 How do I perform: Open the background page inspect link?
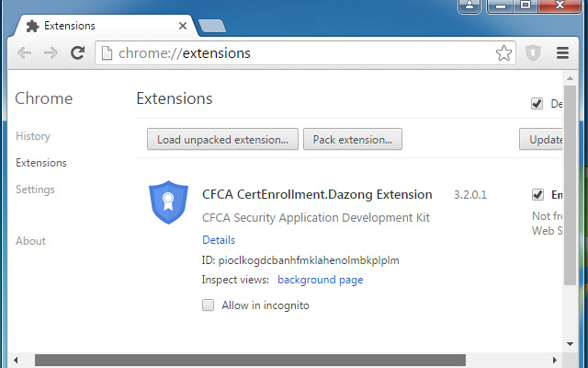pyautogui.click(x=321, y=280)
